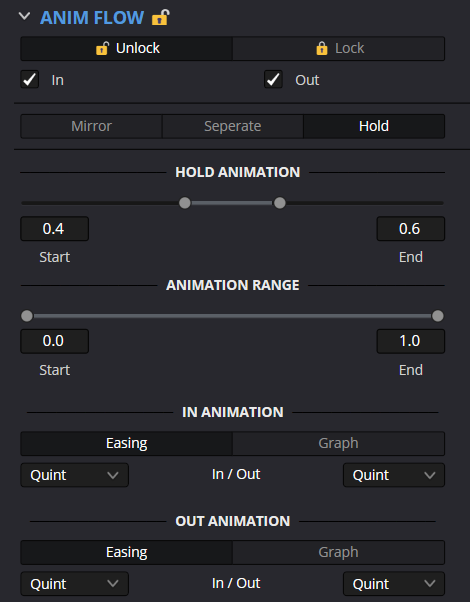Switch to Mirror mode tab

pos(91,126)
